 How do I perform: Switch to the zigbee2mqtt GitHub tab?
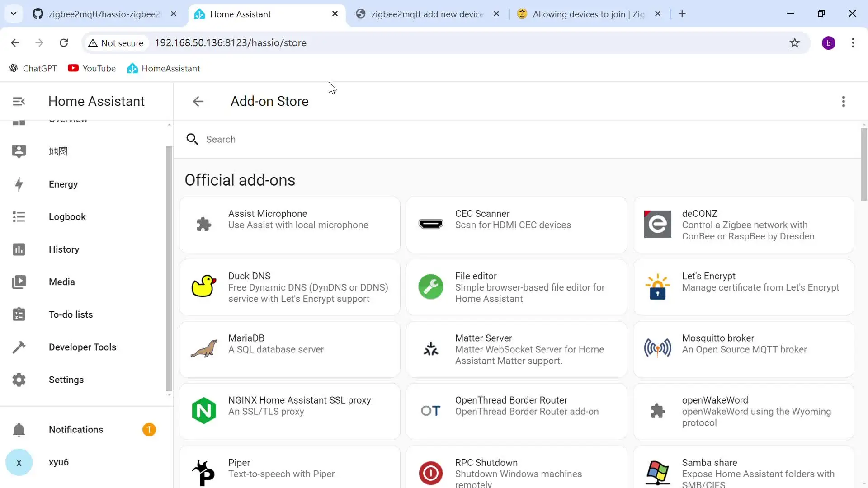[104, 14]
